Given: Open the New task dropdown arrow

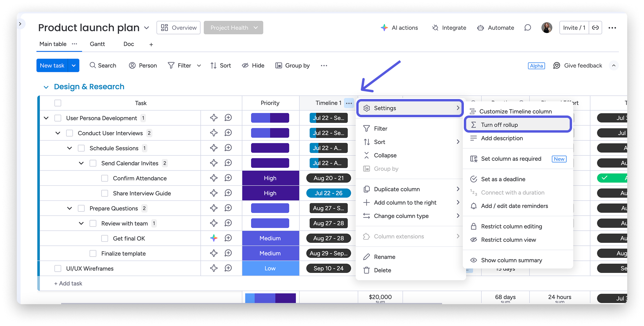Looking at the screenshot, I should point(74,65).
